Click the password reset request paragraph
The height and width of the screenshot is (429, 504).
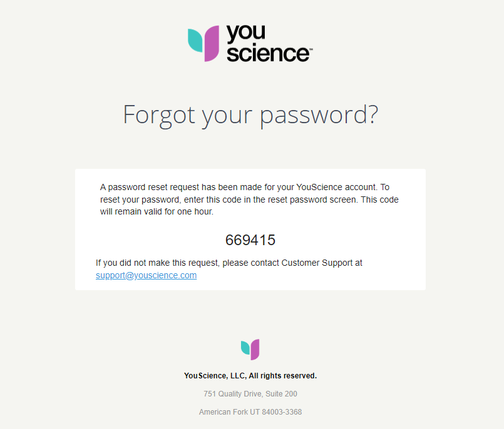pyautogui.click(x=249, y=199)
